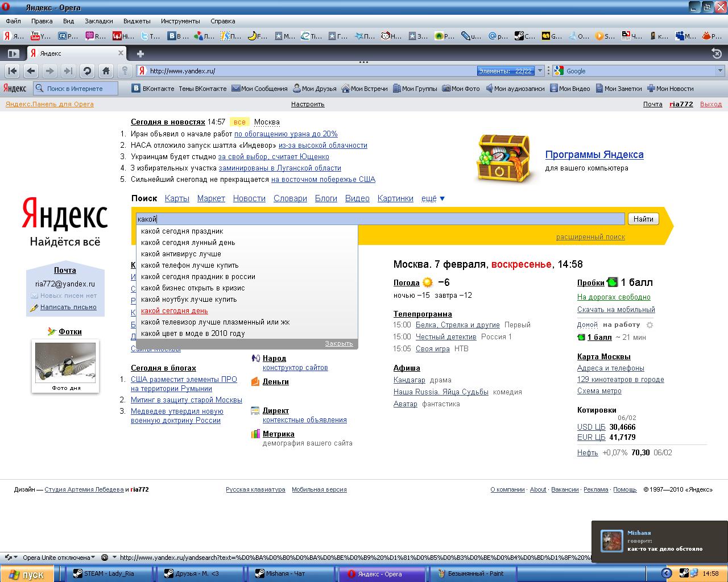
Task: Click the Найти search button
Action: (643, 219)
